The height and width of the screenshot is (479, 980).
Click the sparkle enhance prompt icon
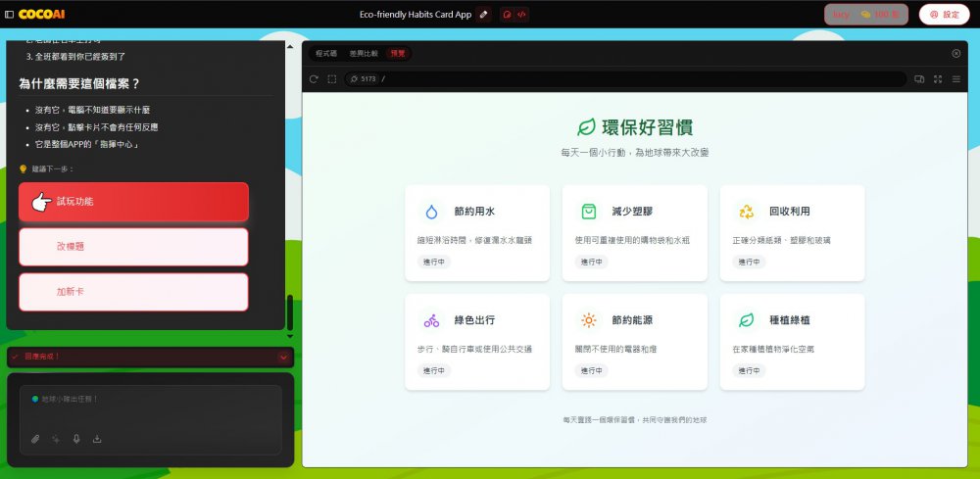(56, 439)
